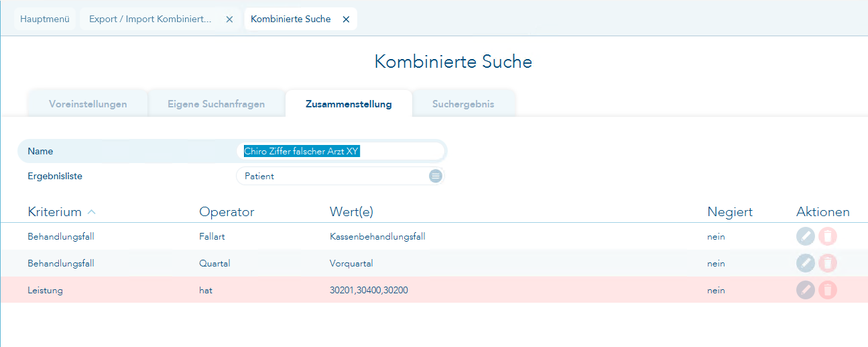Edit the Fallart criterion row

(805, 236)
